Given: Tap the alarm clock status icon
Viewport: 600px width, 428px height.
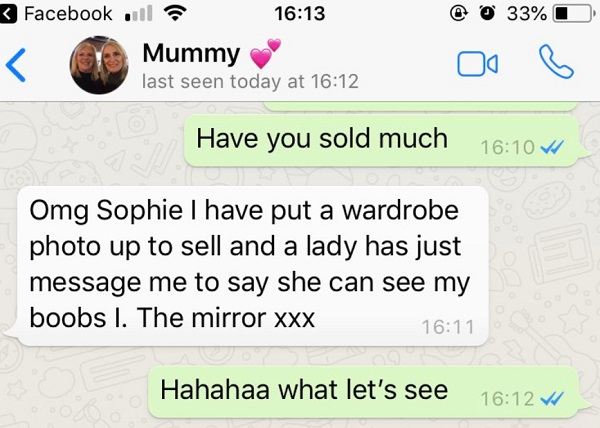Looking at the screenshot, I should (487, 14).
